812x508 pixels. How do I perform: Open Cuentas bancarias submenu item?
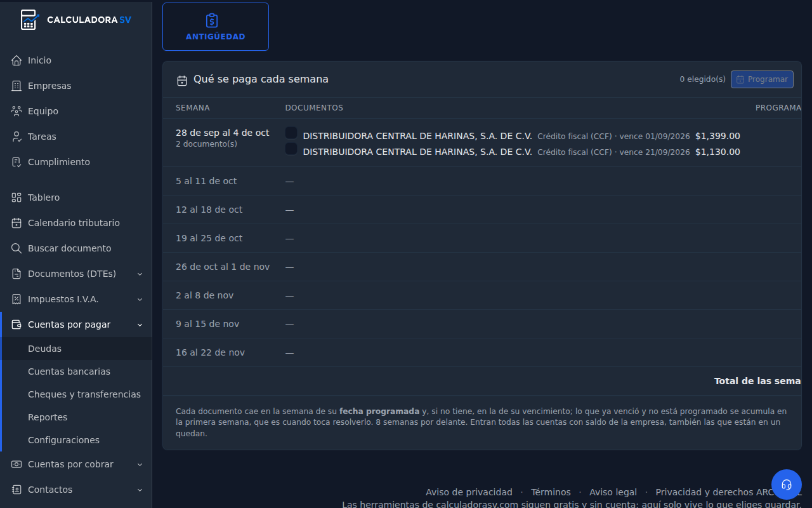click(x=76, y=371)
